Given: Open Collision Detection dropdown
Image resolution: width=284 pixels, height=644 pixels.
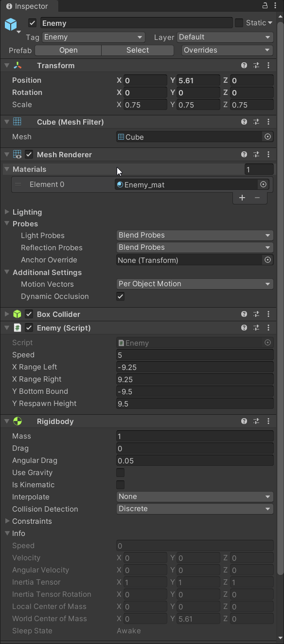Looking at the screenshot, I should [195, 509].
